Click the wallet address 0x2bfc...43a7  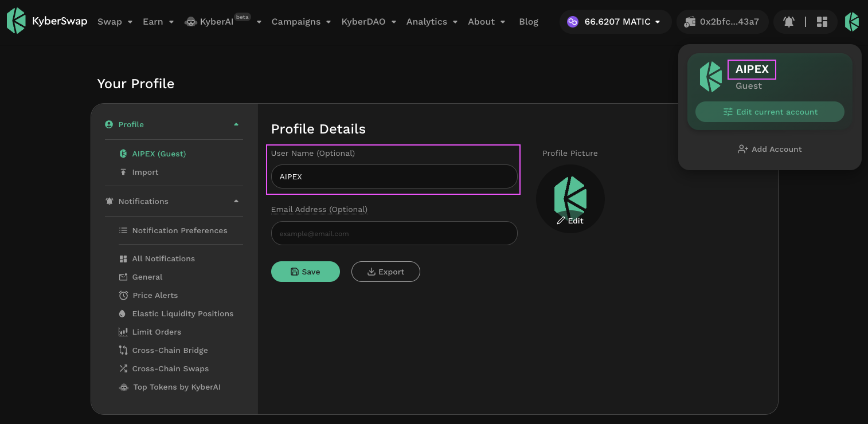click(x=722, y=22)
